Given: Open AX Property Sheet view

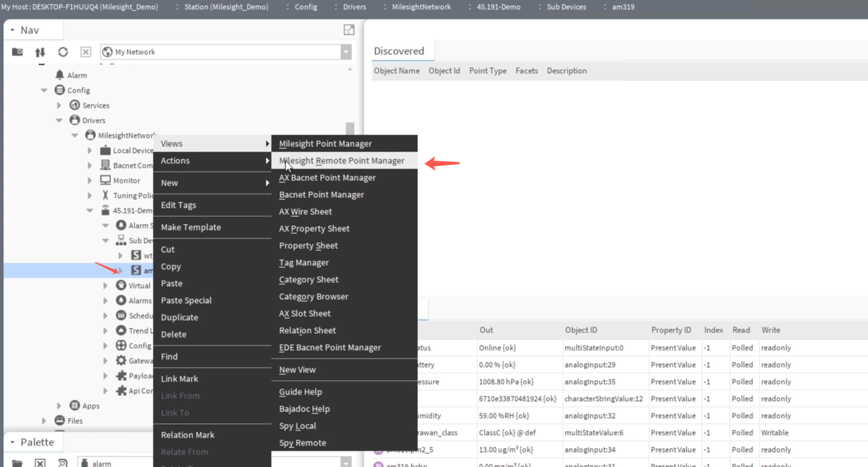Looking at the screenshot, I should pyautogui.click(x=314, y=229).
